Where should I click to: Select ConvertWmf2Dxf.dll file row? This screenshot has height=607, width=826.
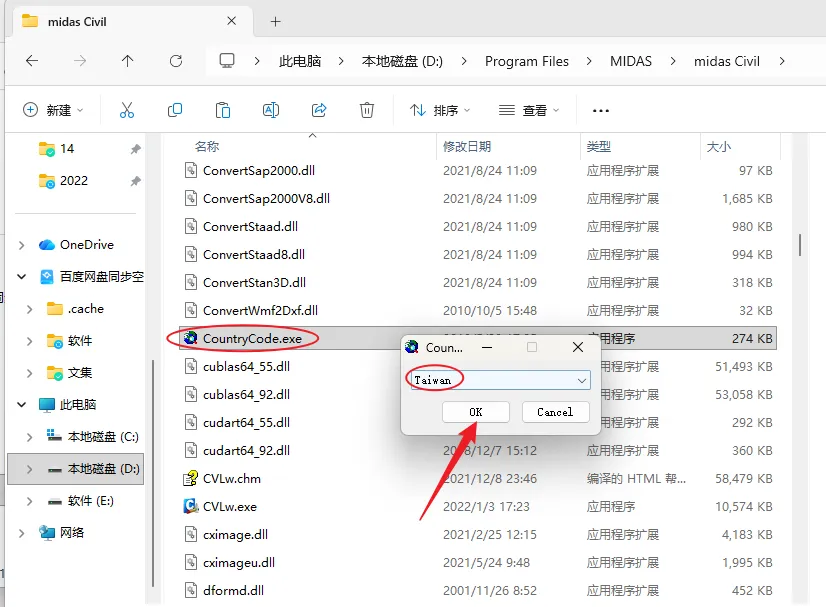coord(478,310)
